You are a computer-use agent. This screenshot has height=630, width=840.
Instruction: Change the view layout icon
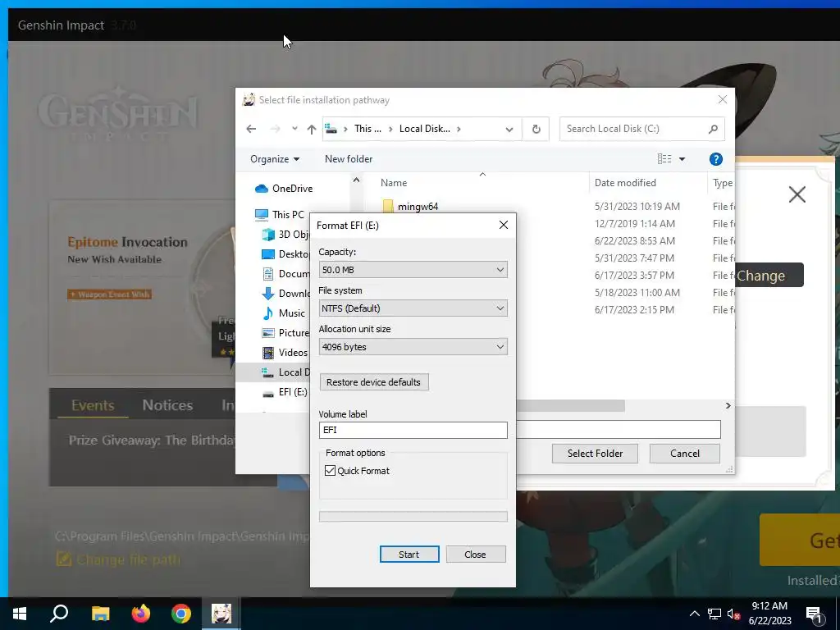click(x=664, y=159)
